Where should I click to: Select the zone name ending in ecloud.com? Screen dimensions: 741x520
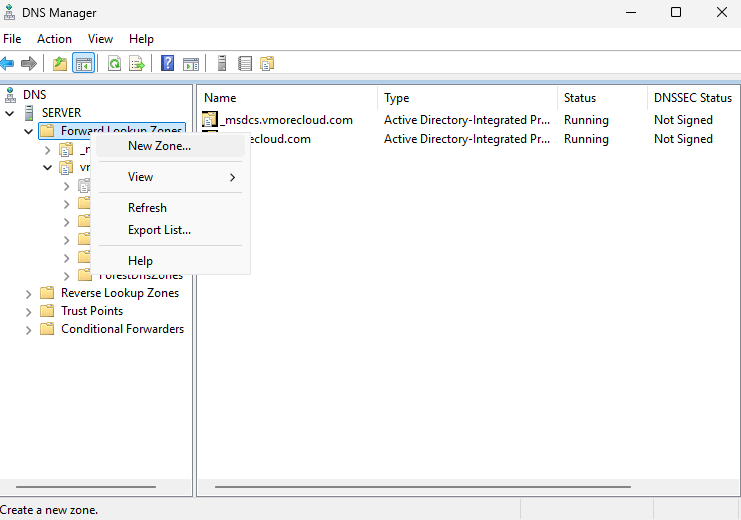coord(280,139)
